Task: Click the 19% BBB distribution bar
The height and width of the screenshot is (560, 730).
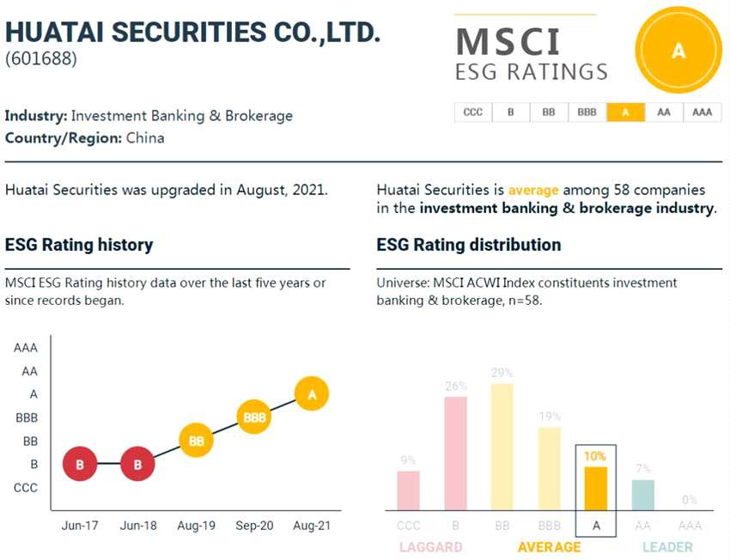Action: (549, 468)
